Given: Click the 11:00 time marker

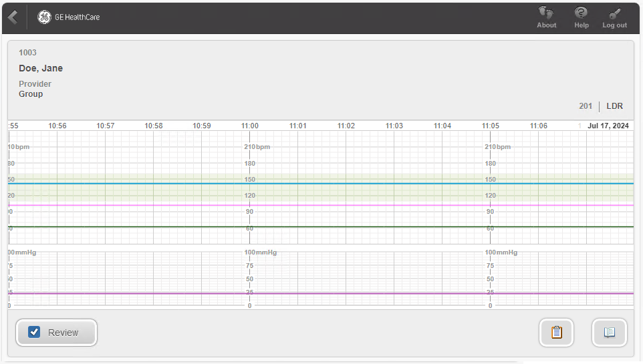Looking at the screenshot, I should [x=250, y=126].
